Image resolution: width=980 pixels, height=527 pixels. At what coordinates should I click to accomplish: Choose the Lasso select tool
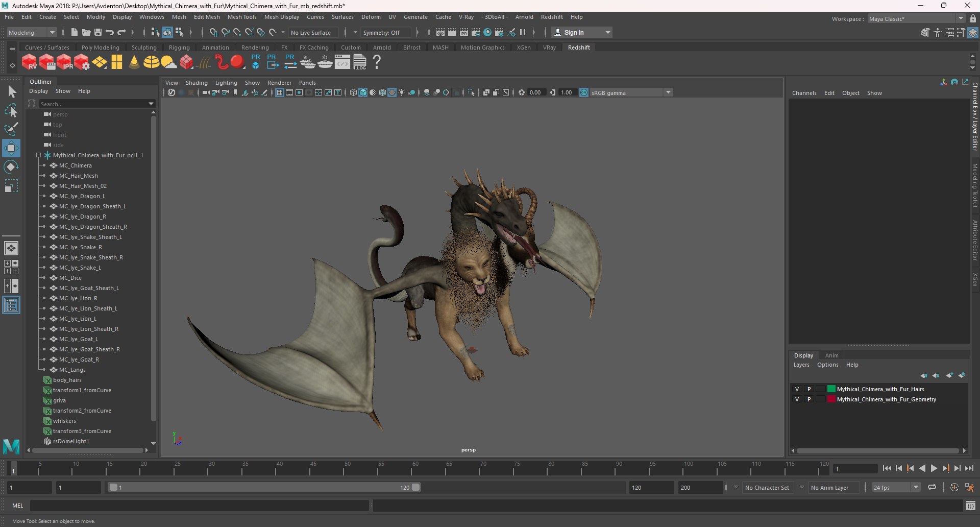click(x=11, y=110)
